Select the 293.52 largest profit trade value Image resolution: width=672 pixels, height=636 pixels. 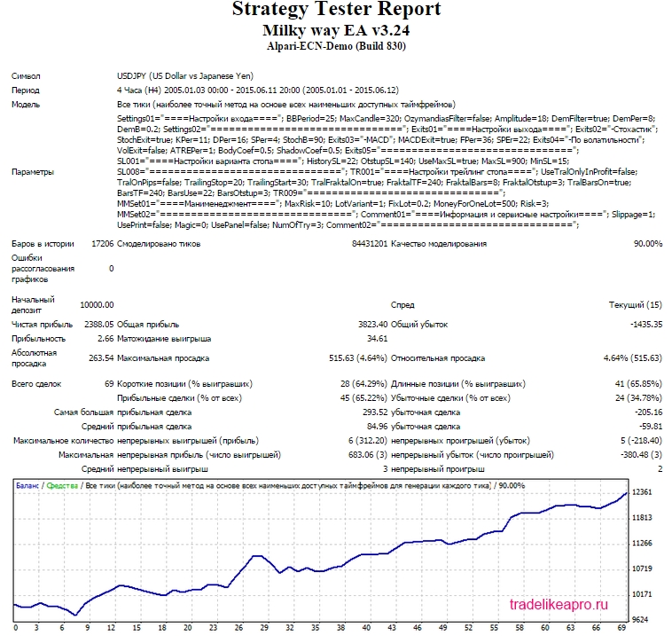click(375, 412)
